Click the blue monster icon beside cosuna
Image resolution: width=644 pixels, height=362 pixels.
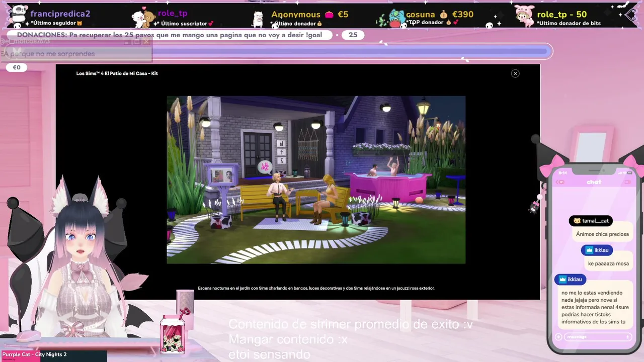click(396, 19)
